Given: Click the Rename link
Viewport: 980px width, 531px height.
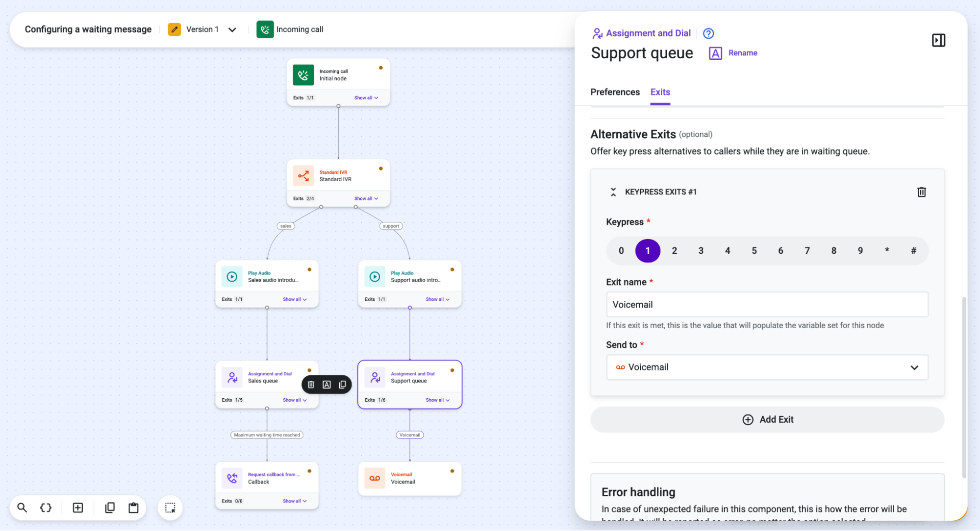Looking at the screenshot, I should coord(742,53).
